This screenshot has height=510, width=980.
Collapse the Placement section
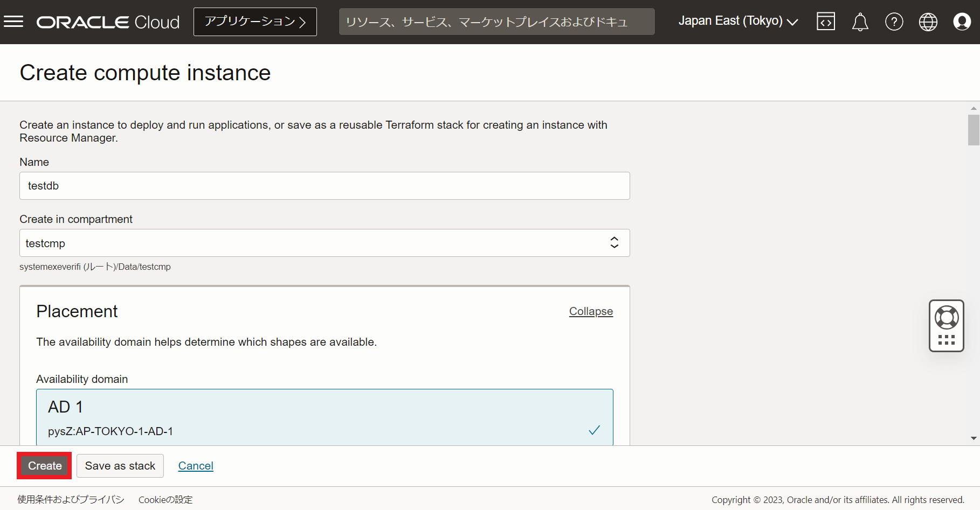point(591,311)
